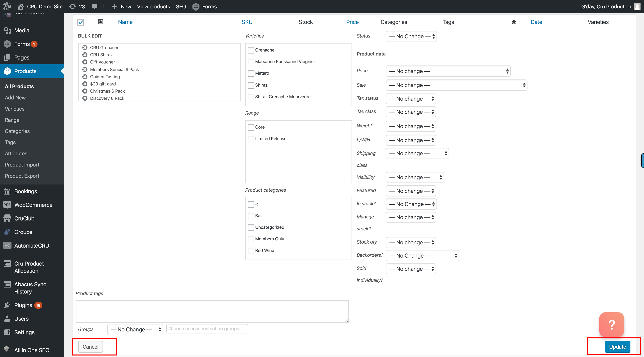This screenshot has height=357, width=644.
Task: Check the Mataro variety checkbox
Action: [x=251, y=73]
